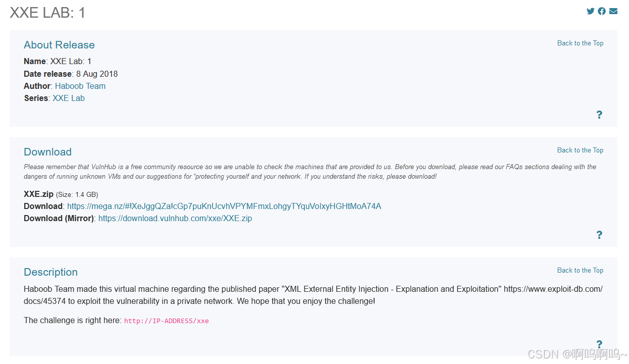Screen dimensions: 629x364
Task: Select the http://IP-ADDRESS/xxe challenge URL text
Action: [167, 321]
